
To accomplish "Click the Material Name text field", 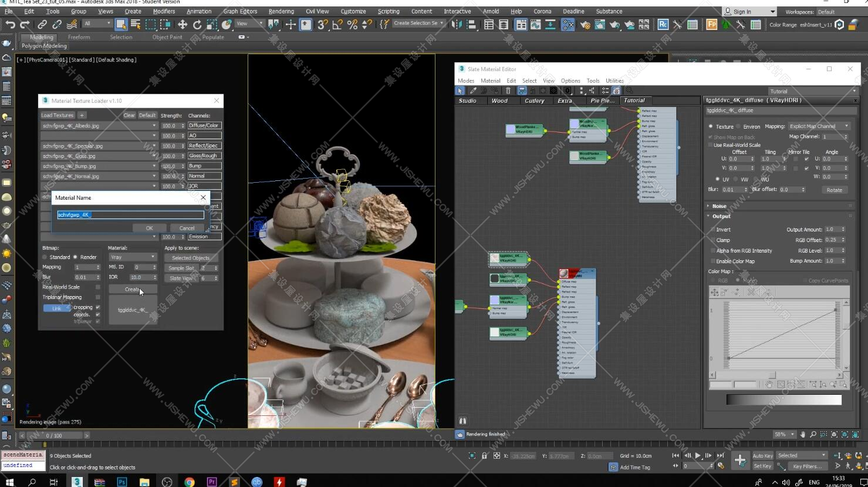I will 130,215.
